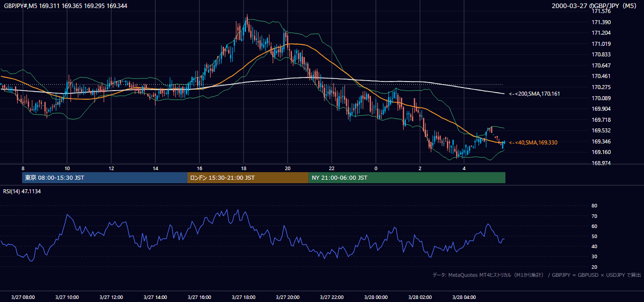Screen dimensions: 644x302
Task: Click the 168.974 price axis label
Action: coord(601,163)
